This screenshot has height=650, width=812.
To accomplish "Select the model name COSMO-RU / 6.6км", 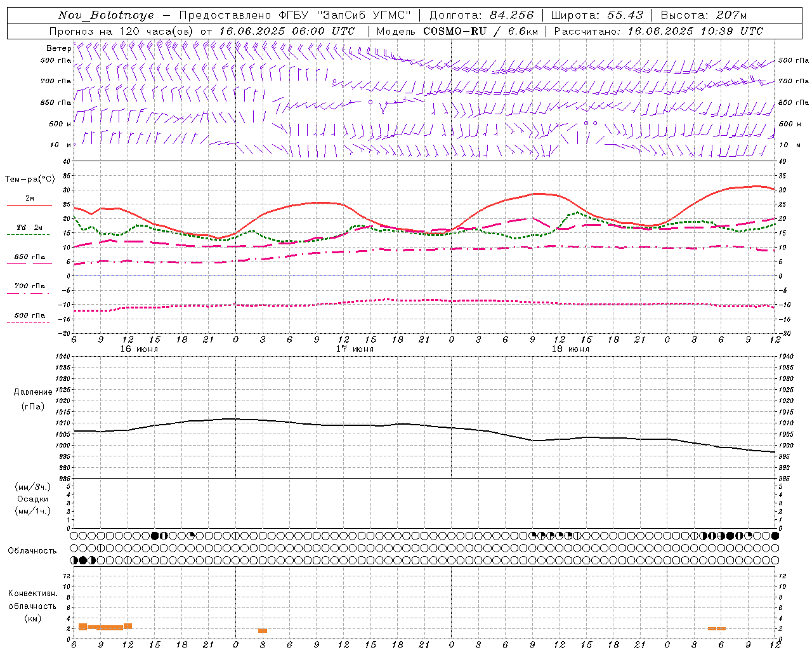I will coord(480,31).
